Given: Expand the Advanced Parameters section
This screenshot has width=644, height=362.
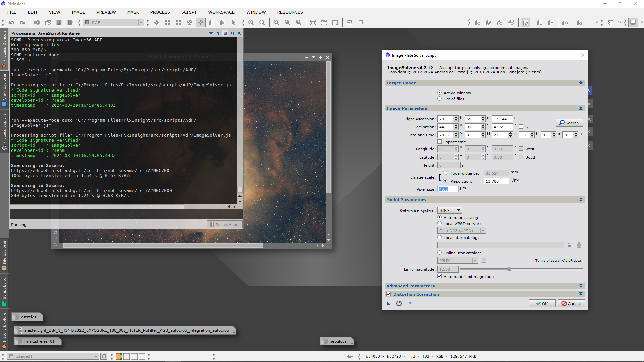Looking at the screenshot, I should (581, 286).
